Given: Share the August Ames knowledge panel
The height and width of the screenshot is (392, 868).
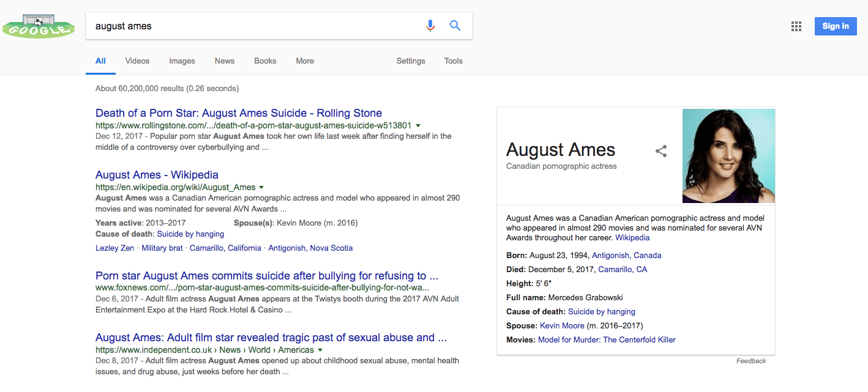Looking at the screenshot, I should coord(661,151).
